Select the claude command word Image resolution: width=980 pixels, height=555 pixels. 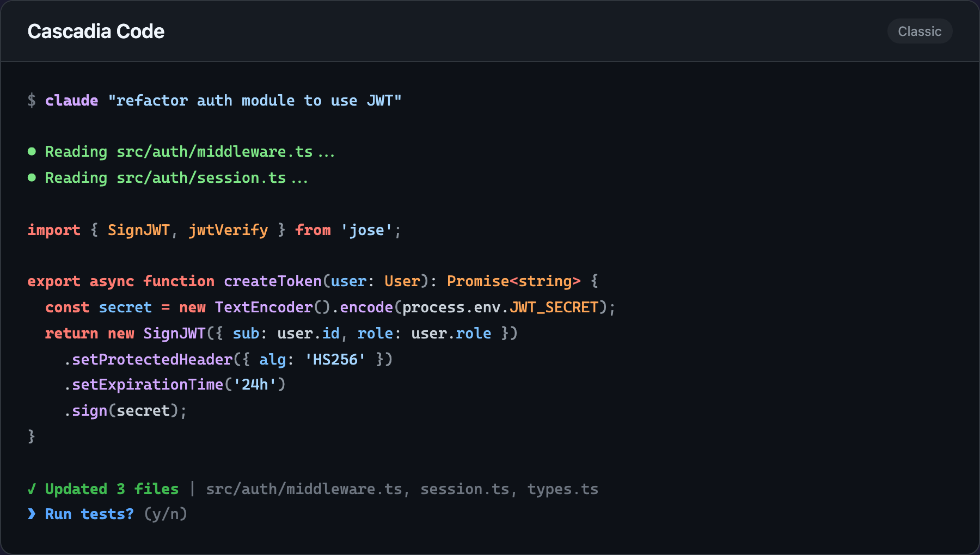[71, 101]
